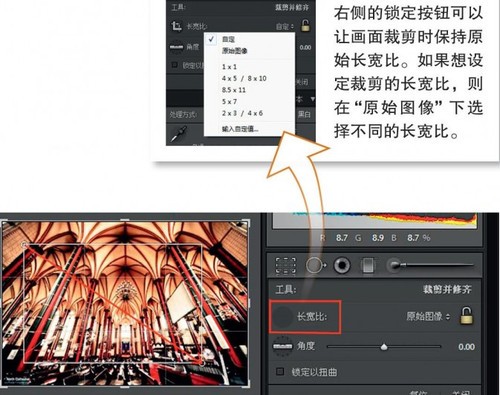
Task: Select the spot removal tool in the tool strip
Action: click(315, 265)
